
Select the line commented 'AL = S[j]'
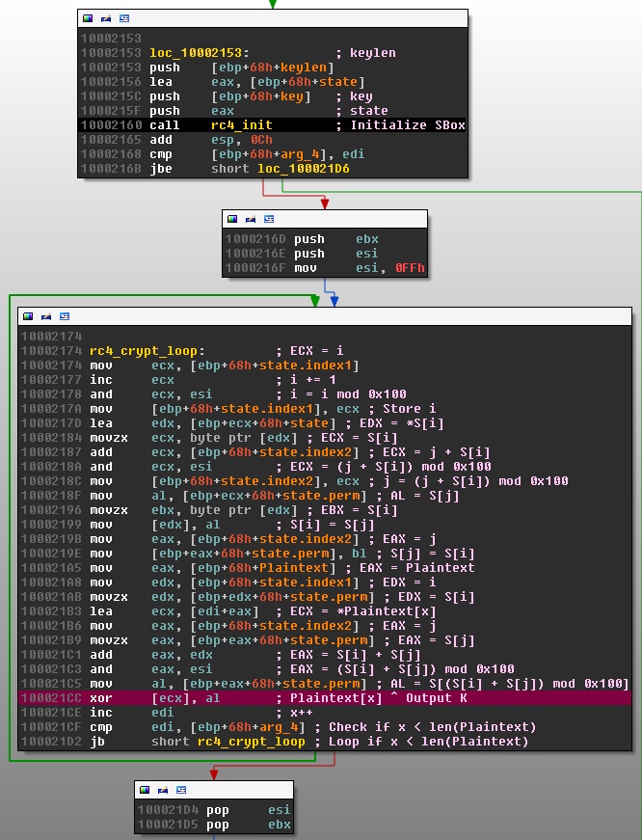[x=274, y=496]
